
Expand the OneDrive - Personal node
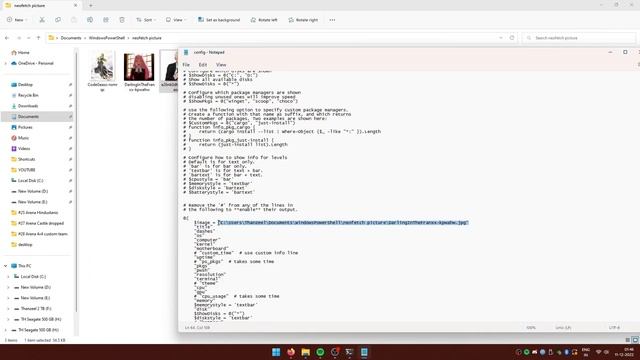point(5,63)
